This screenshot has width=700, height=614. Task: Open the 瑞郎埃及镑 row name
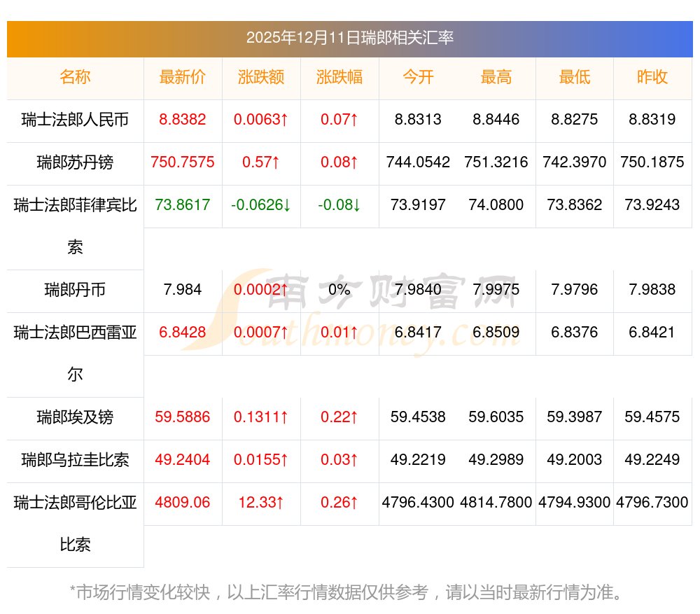tap(75, 417)
